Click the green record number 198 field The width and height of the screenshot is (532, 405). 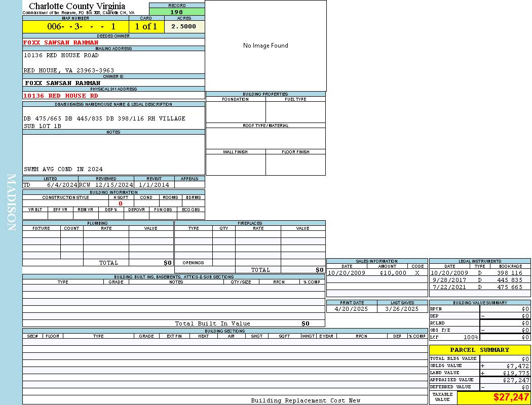(177, 12)
